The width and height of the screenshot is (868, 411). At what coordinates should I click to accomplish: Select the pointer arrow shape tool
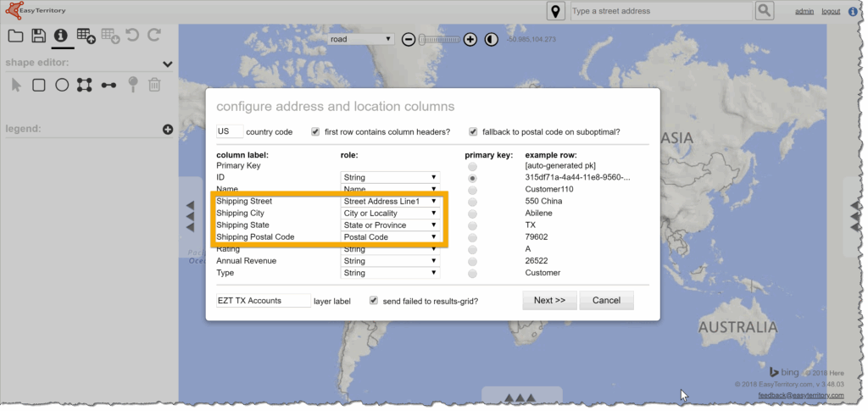pyautogui.click(x=16, y=85)
